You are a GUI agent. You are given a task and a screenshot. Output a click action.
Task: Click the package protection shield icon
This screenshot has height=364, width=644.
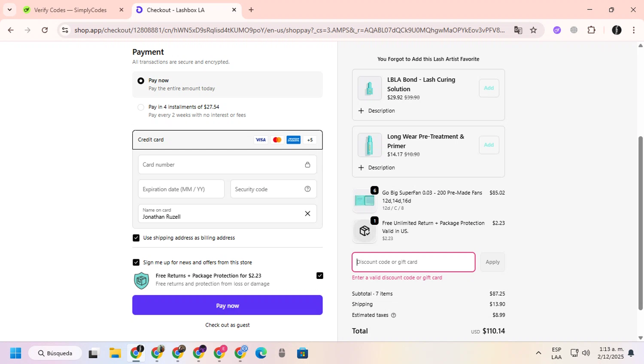point(141,281)
